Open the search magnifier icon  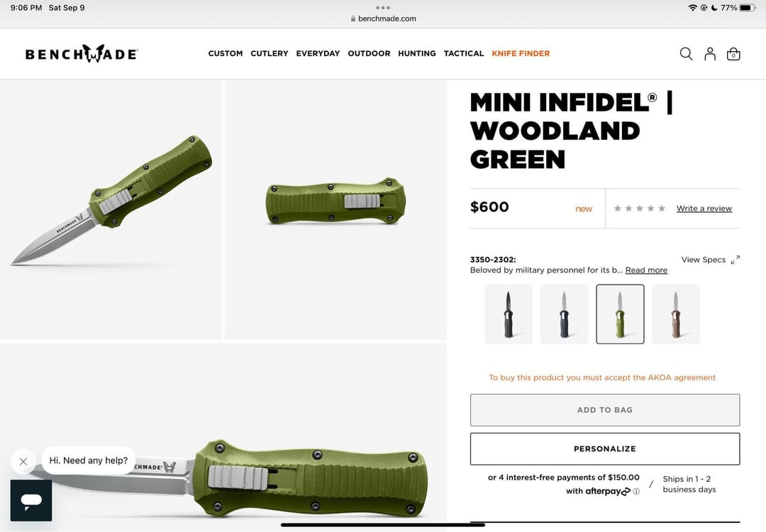[686, 54]
